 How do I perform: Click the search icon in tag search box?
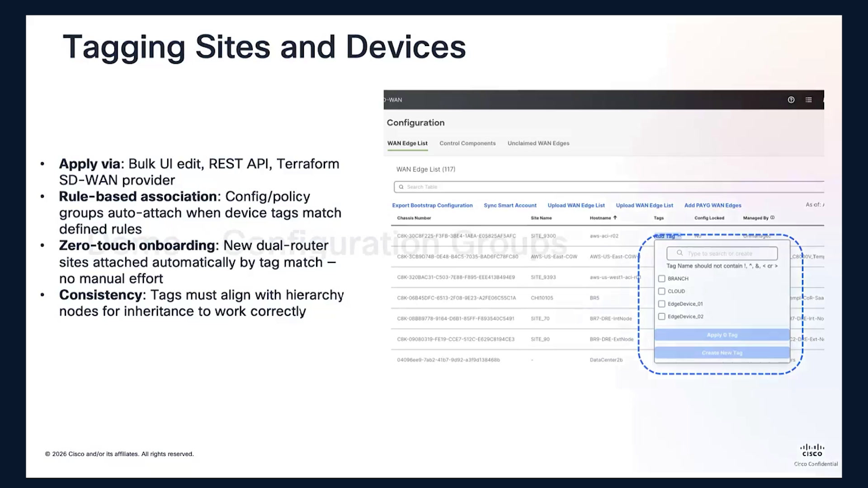click(x=679, y=253)
